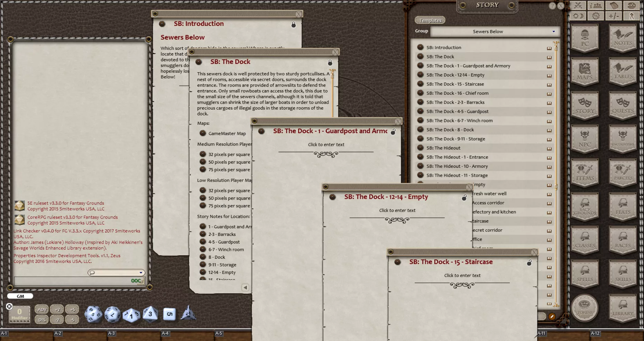Click the Story list vertical scrollbar
Viewport: 644px width, 341px height.
tap(556, 174)
